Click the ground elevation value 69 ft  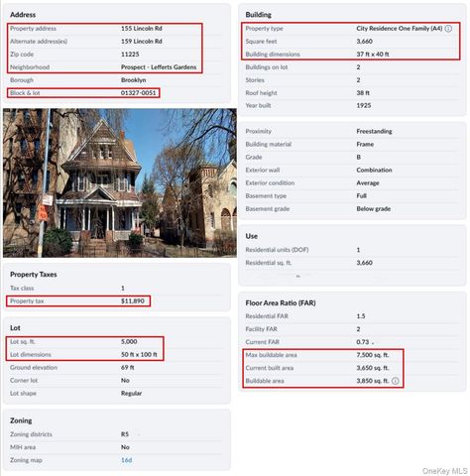(x=128, y=367)
